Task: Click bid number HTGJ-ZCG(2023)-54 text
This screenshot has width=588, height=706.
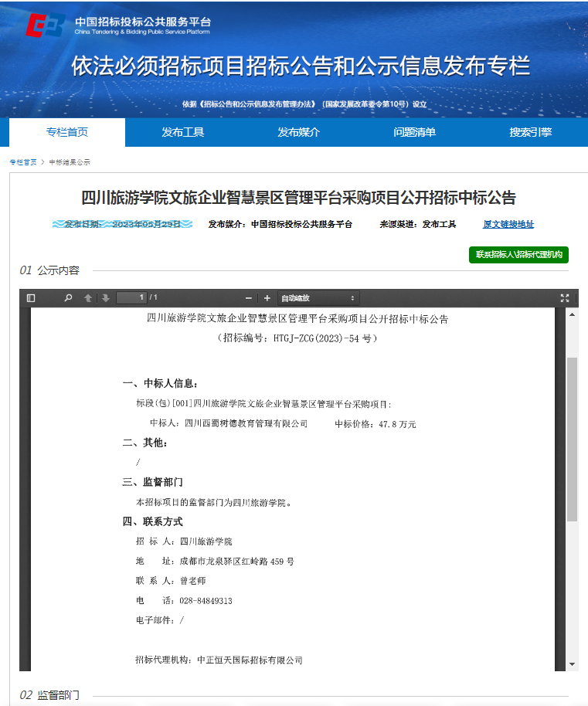Action: (x=316, y=338)
